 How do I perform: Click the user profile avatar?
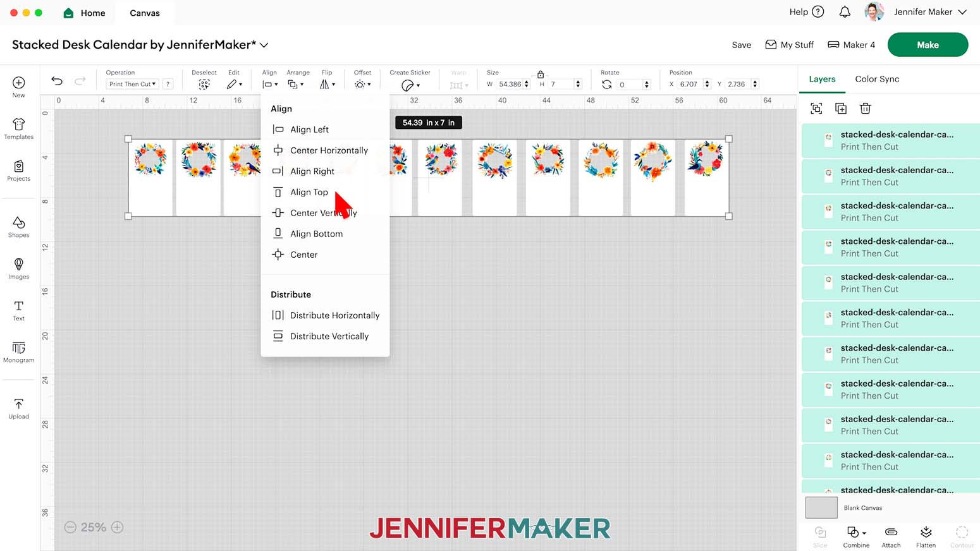pyautogui.click(x=874, y=12)
